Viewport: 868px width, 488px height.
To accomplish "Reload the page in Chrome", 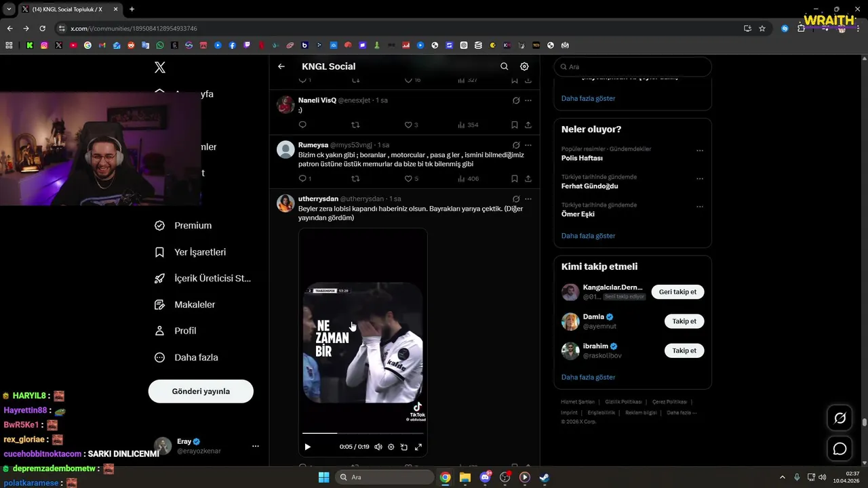I will (x=42, y=28).
